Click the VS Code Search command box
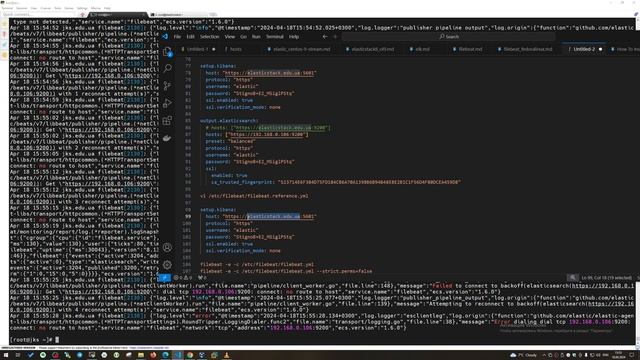Image resolution: width=640 pixels, height=360 pixels. [449, 37]
